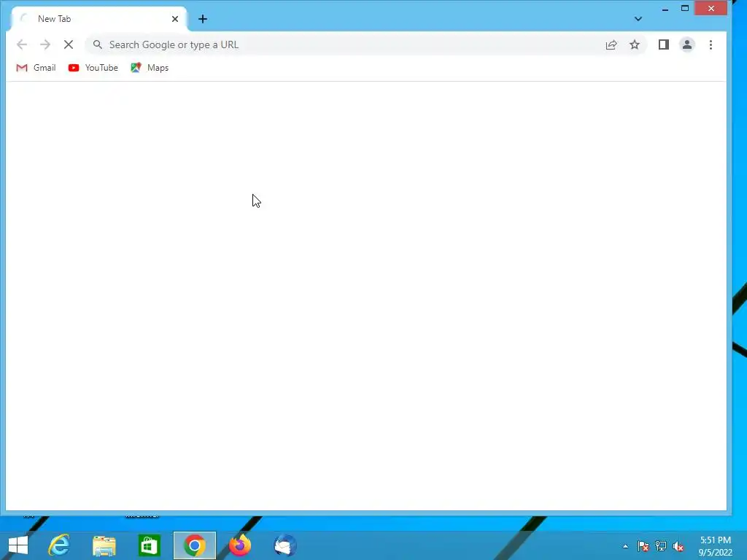Click the search magnifier icon in address bar
The height and width of the screenshot is (560, 747).
click(98, 44)
